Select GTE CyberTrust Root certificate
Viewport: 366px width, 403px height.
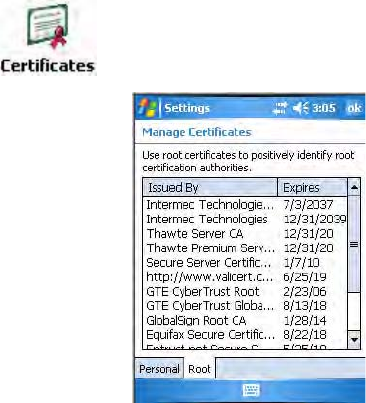245,292
